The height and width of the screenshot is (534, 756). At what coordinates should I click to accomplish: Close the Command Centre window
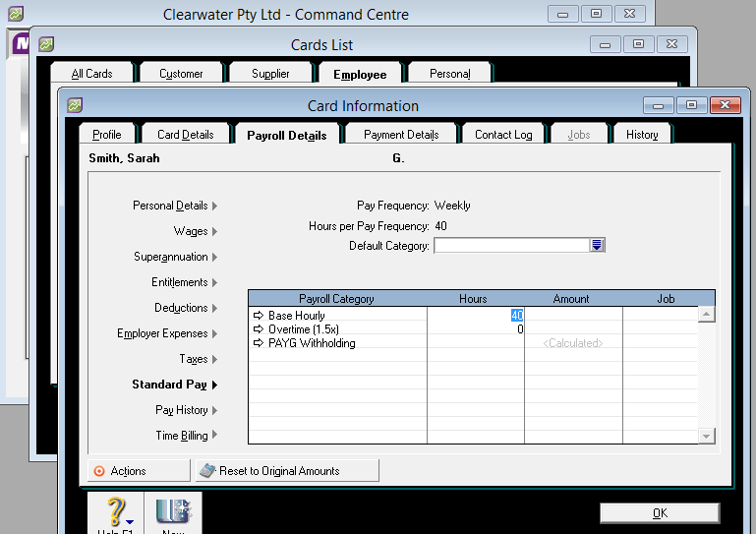coord(630,14)
